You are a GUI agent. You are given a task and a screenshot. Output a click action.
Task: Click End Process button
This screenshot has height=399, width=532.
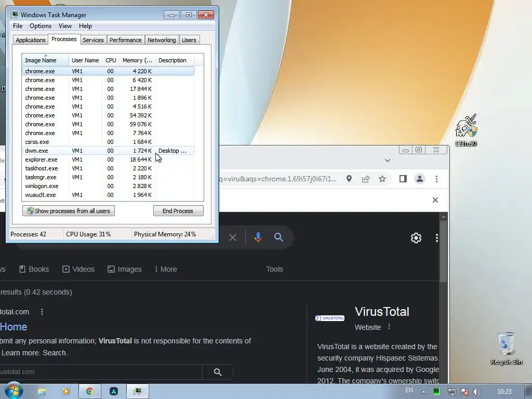178,211
